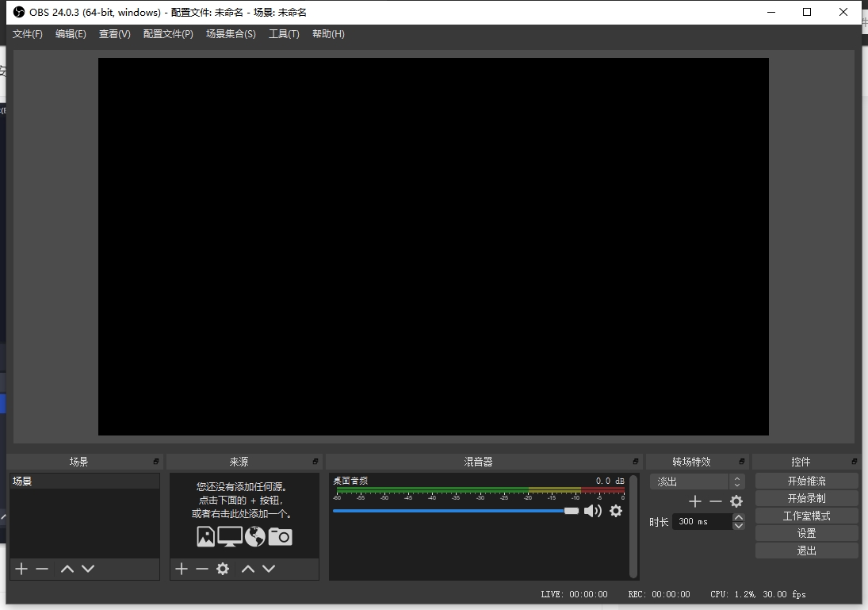Open 设置 from the controls panel
Image resolution: width=868 pixels, height=610 pixels.
(806, 533)
